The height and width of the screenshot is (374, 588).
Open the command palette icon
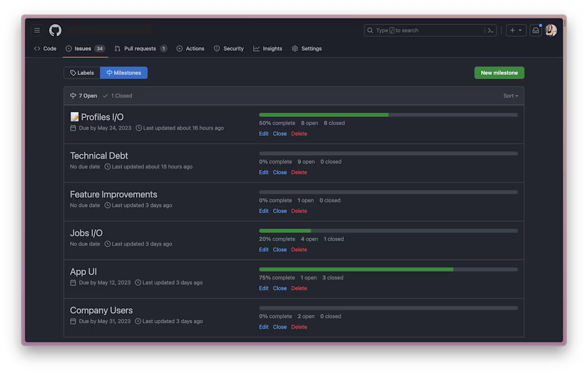point(491,30)
